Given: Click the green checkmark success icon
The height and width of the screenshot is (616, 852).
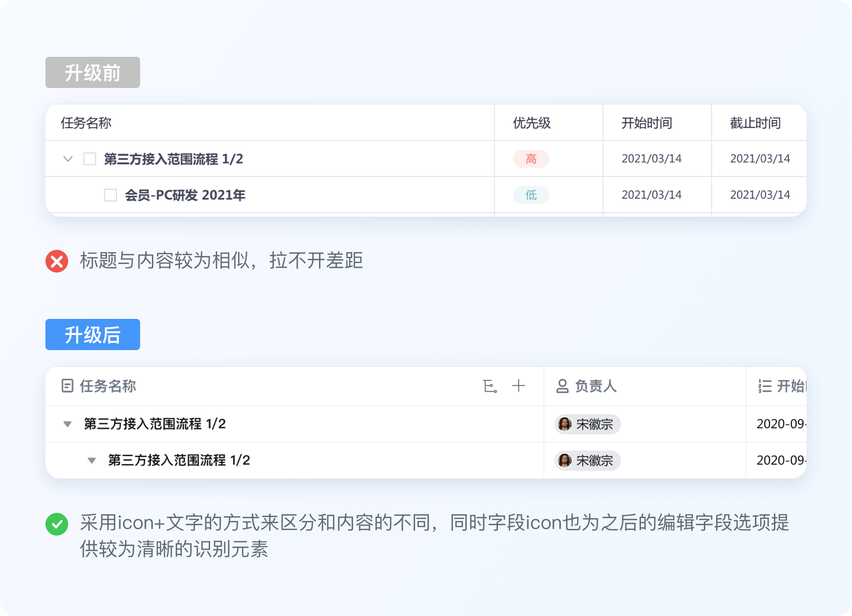Looking at the screenshot, I should click(x=57, y=524).
